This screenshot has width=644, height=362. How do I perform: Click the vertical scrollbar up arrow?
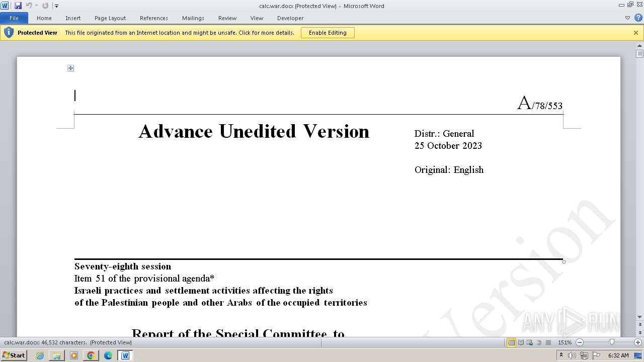[639, 46]
